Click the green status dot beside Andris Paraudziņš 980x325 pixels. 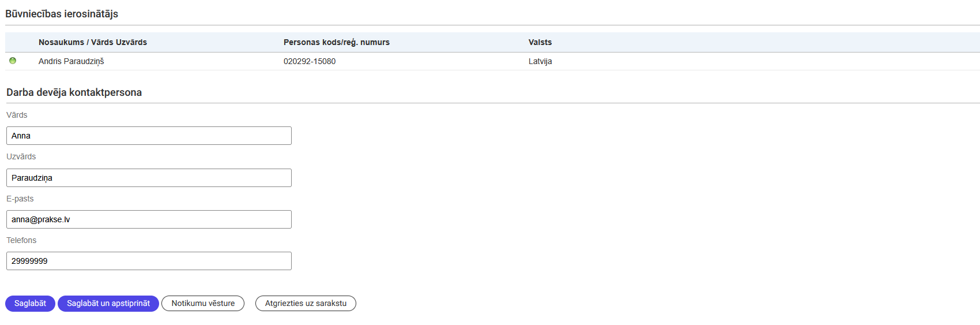click(x=13, y=61)
